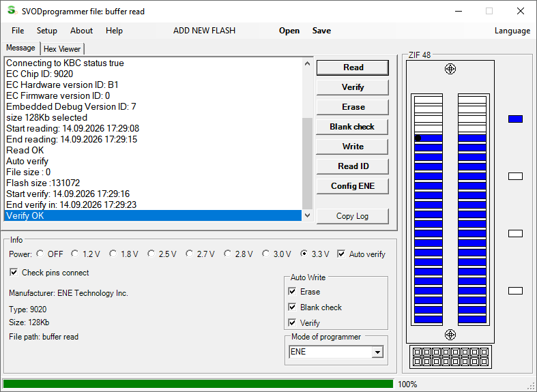Select 'size 128Kb selected' log line
Viewport: 537px width, 392px height.
pyautogui.click(x=153, y=118)
